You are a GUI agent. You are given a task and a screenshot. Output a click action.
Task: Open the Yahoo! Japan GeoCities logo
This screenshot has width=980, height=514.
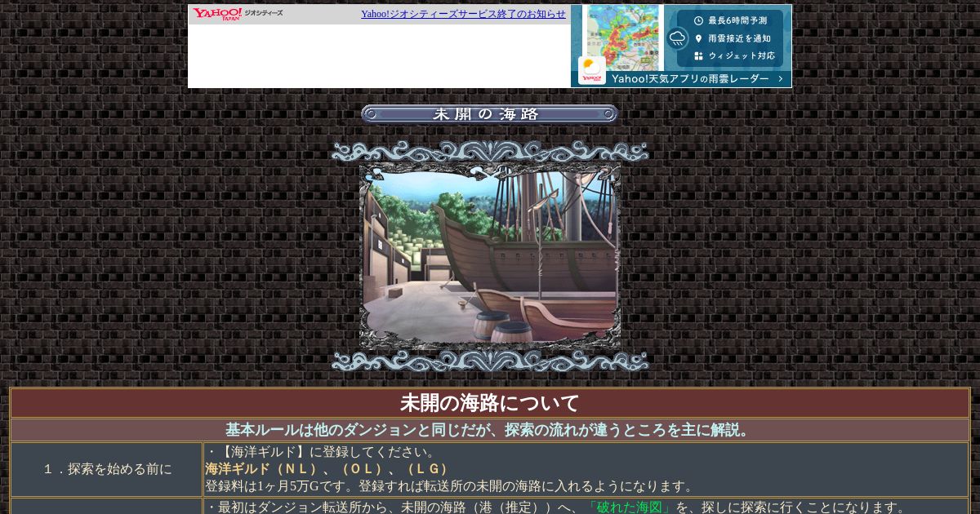[238, 13]
